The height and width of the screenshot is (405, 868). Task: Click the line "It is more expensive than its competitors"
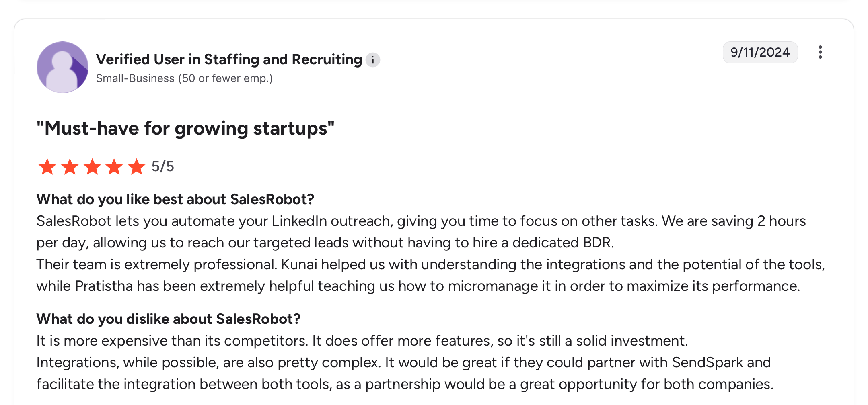pos(174,341)
